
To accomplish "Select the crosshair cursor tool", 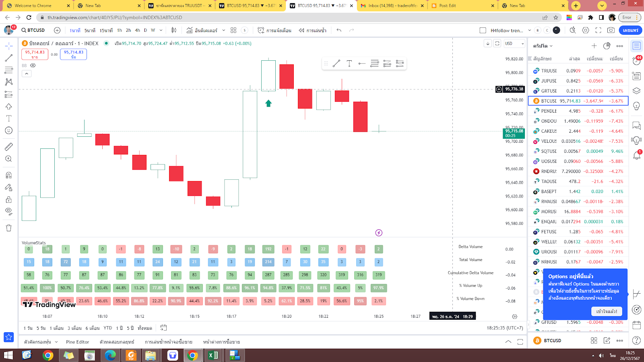I will (9, 46).
